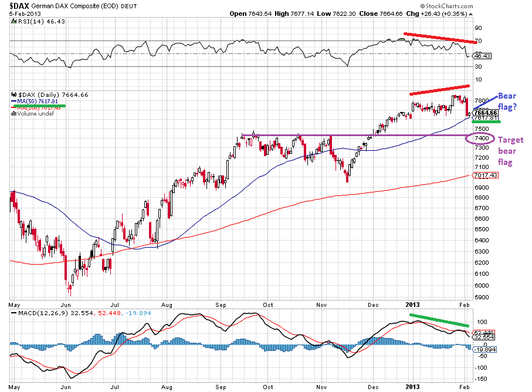The image size is (532, 392).
Task: Click the 7200 price axis label
Action: point(482,157)
